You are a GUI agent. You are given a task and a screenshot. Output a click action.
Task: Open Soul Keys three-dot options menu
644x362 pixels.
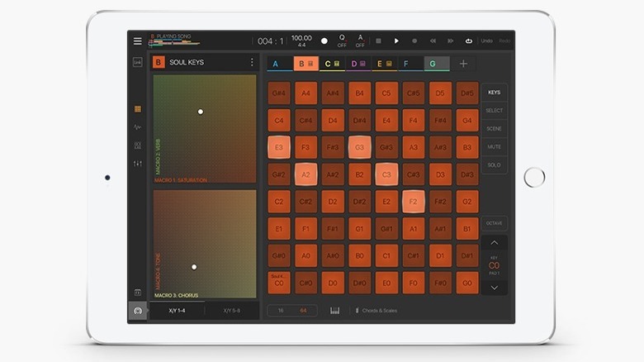point(252,63)
